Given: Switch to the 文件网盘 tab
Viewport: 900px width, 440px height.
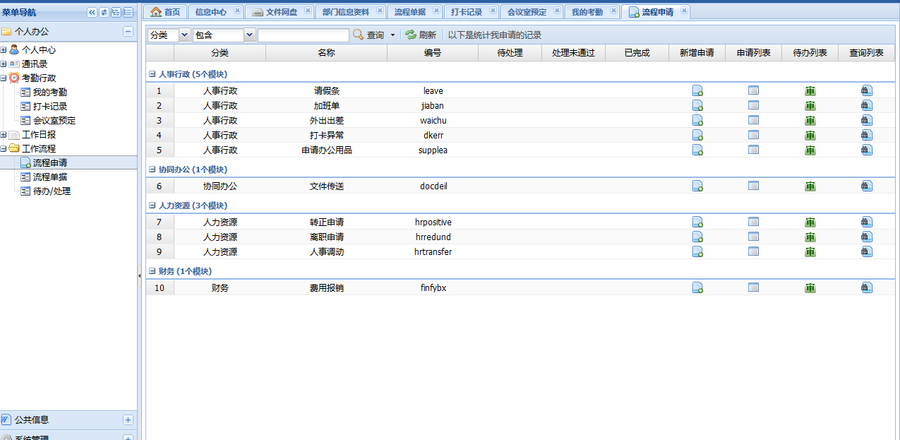Looking at the screenshot, I should [281, 11].
